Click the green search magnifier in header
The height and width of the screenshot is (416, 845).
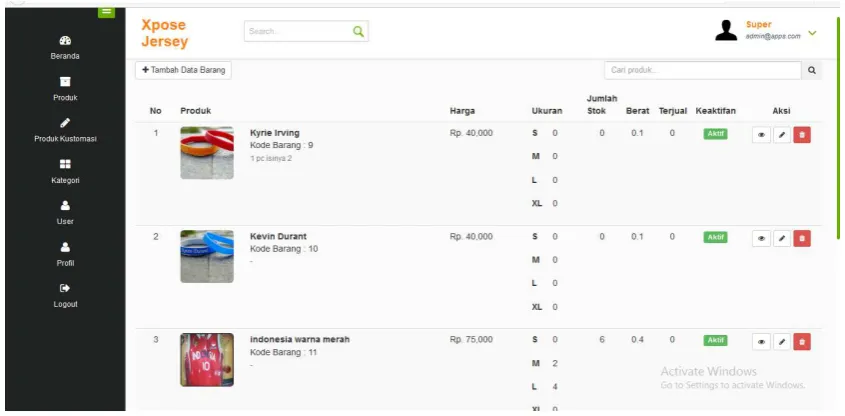point(358,31)
